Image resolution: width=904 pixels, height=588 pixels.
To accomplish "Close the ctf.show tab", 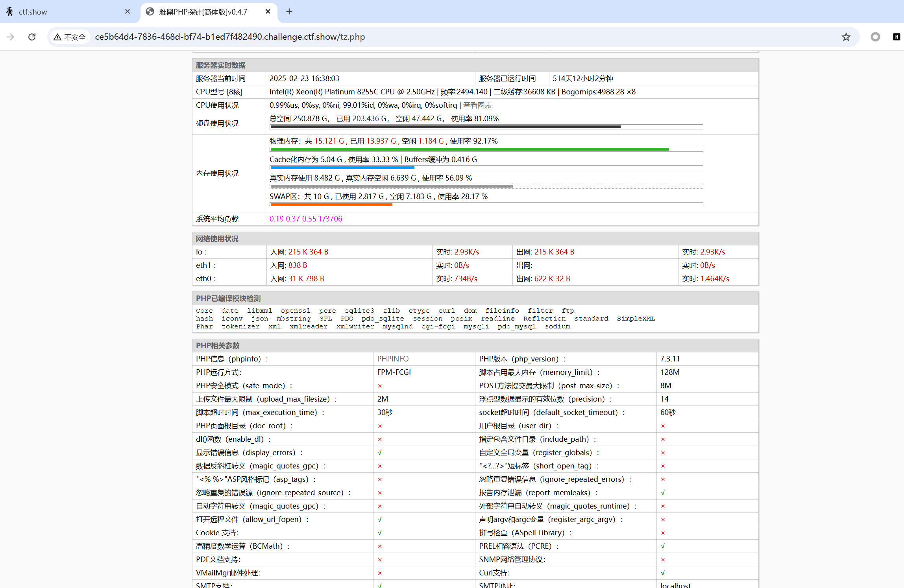I will (x=127, y=12).
